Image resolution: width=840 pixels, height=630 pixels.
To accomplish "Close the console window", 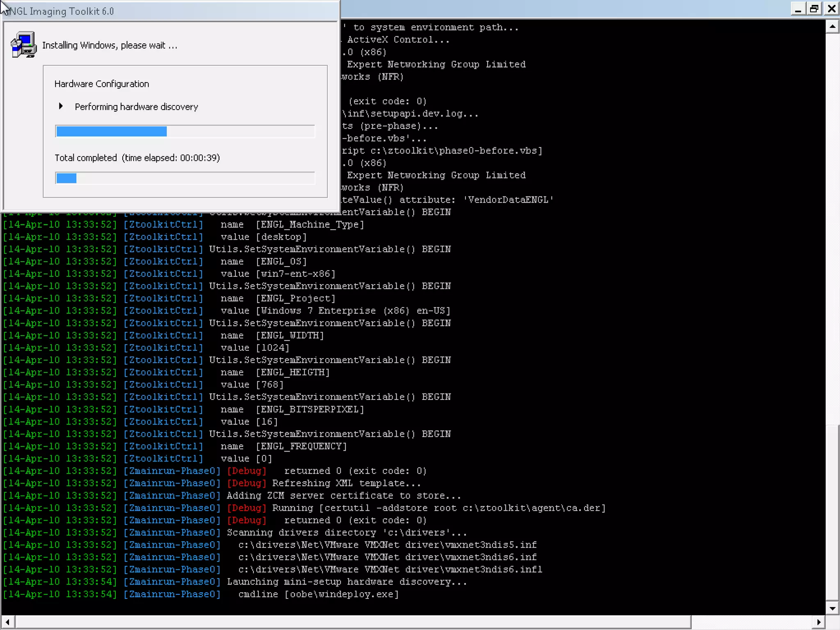I will pyautogui.click(x=831, y=9).
